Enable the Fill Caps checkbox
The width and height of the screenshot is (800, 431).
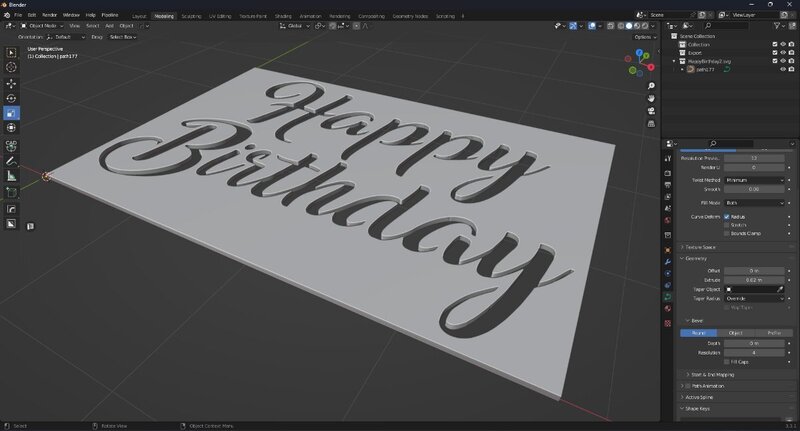728,361
